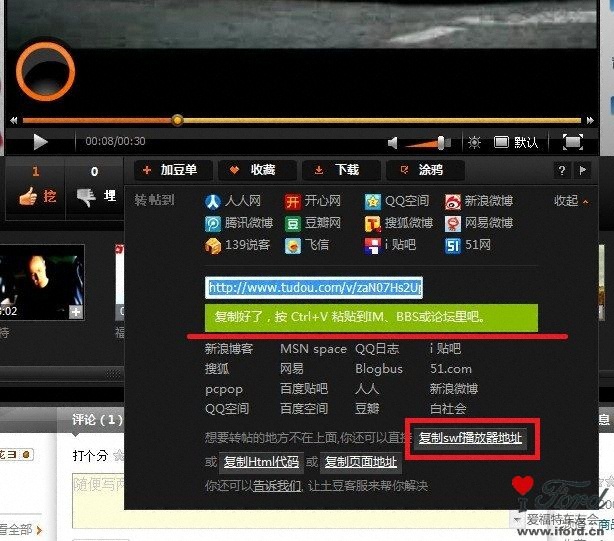
Task: Click the tudou.com video URL field
Action: click(314, 288)
